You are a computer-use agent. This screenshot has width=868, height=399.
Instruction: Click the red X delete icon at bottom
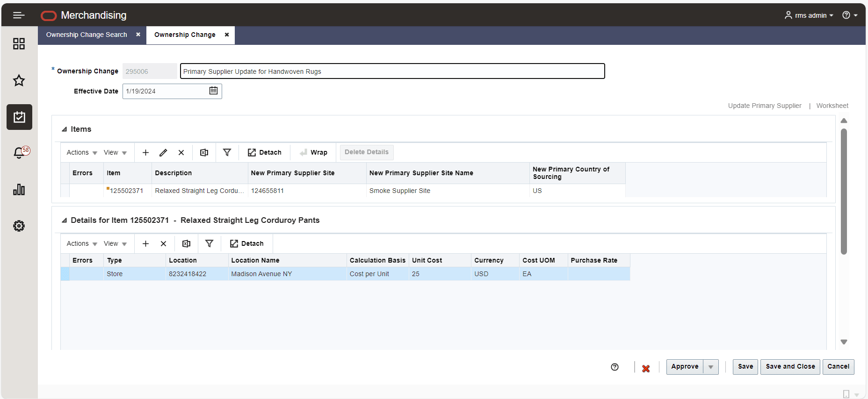click(646, 369)
